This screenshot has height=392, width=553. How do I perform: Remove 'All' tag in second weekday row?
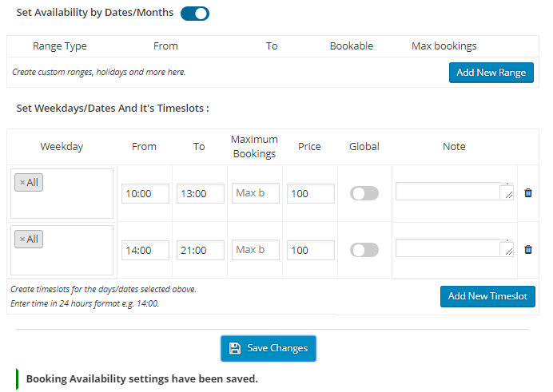point(22,240)
